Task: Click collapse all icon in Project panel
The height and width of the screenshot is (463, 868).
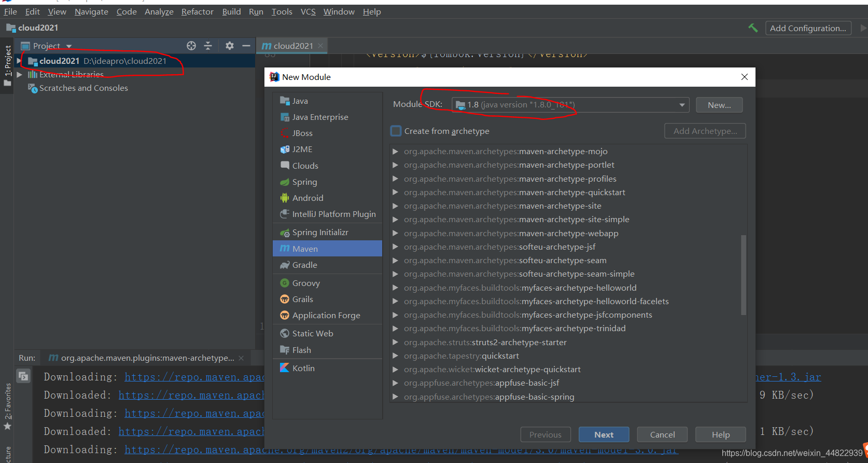Action: pyautogui.click(x=208, y=46)
